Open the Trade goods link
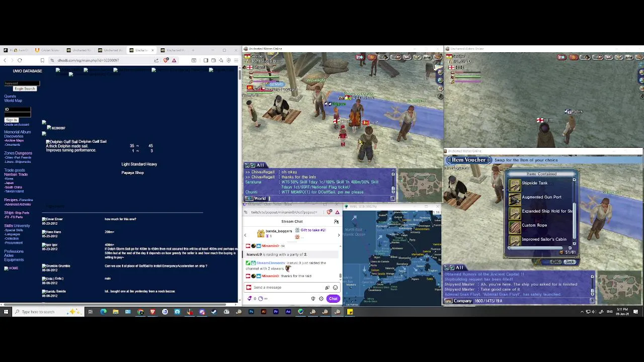 (15, 170)
